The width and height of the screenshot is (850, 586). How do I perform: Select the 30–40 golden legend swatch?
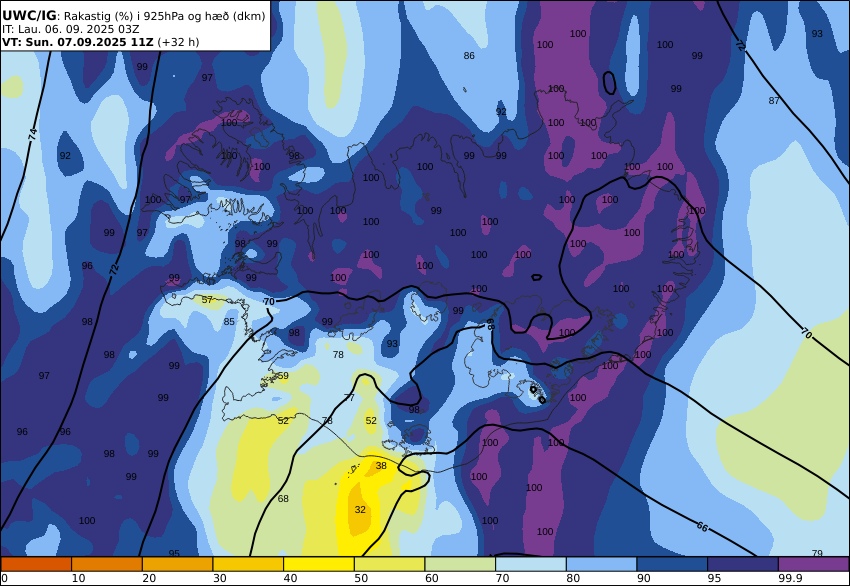tap(248, 564)
